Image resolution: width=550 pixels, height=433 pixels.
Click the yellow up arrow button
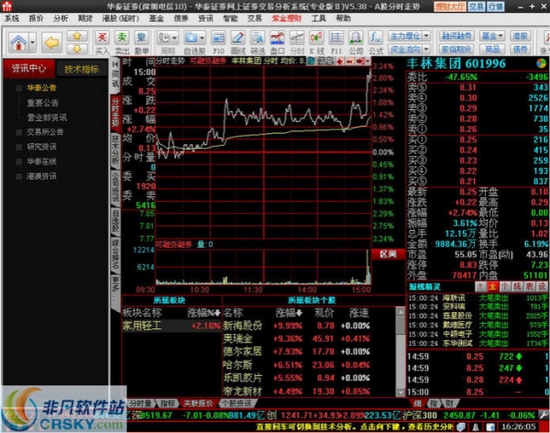pos(77,36)
